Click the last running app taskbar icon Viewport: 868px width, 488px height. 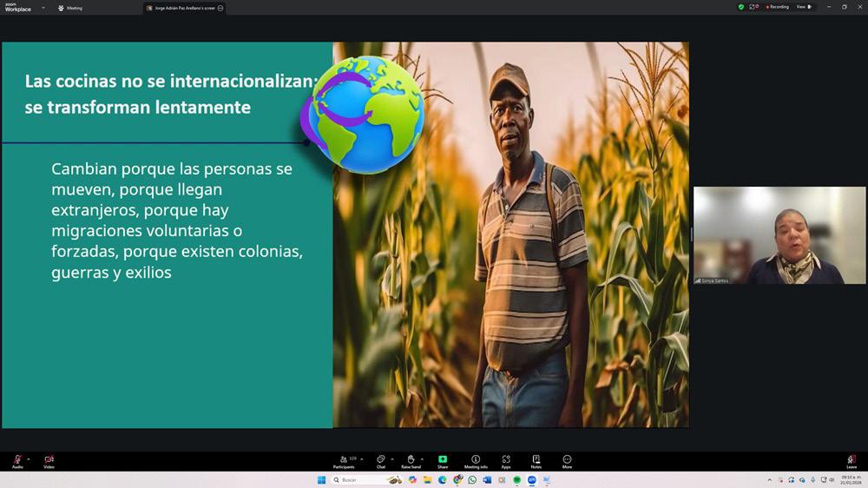(547, 479)
